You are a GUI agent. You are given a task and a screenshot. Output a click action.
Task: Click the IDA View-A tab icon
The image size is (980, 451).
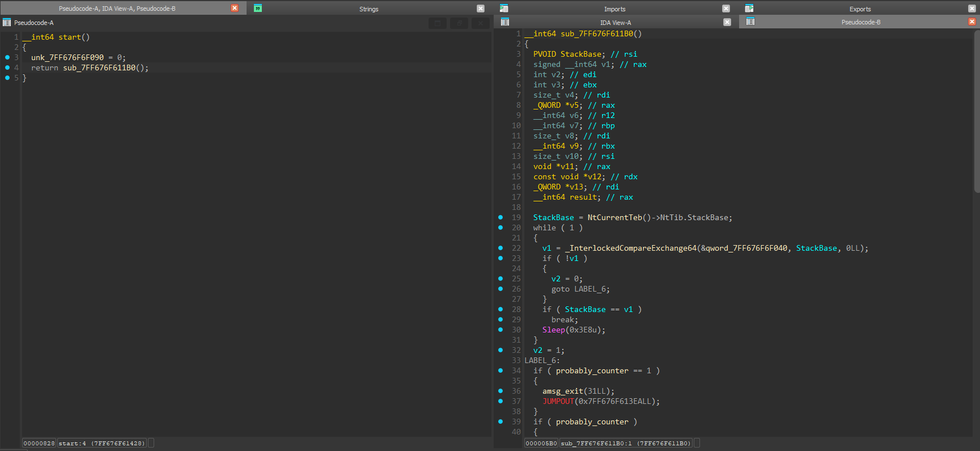(505, 22)
